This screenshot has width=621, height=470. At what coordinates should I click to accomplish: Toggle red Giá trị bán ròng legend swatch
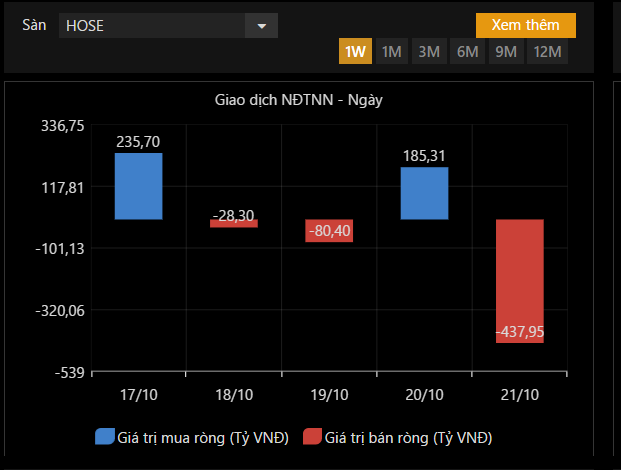tap(311, 437)
